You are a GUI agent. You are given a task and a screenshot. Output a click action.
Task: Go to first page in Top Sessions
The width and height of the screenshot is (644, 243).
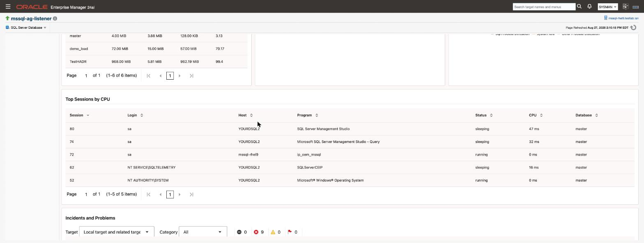click(149, 195)
